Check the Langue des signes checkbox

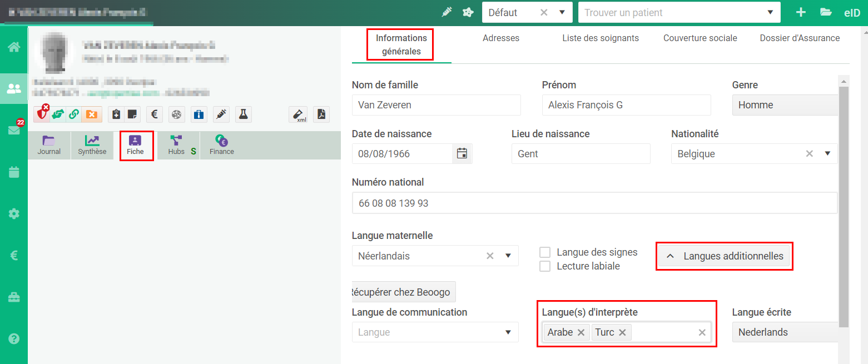(545, 252)
